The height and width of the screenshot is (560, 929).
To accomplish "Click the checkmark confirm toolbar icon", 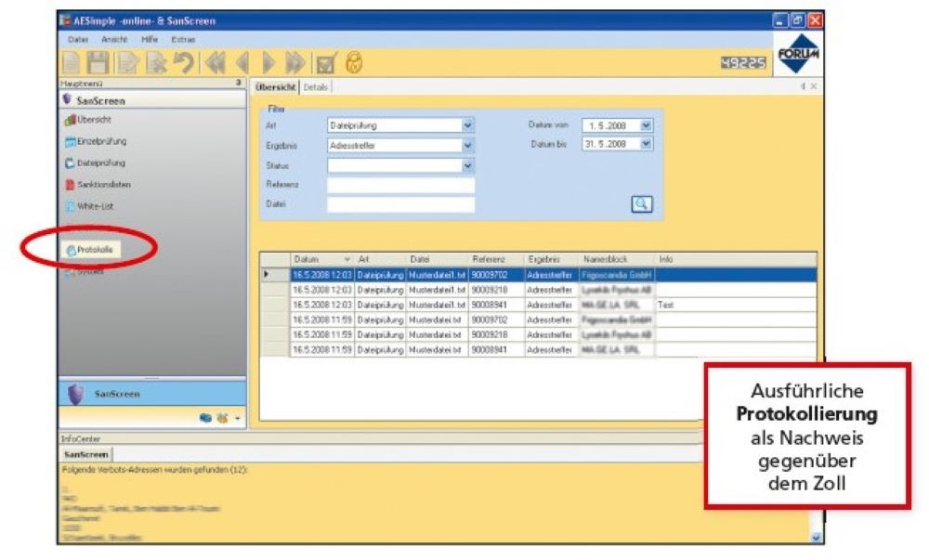I will coord(326,62).
